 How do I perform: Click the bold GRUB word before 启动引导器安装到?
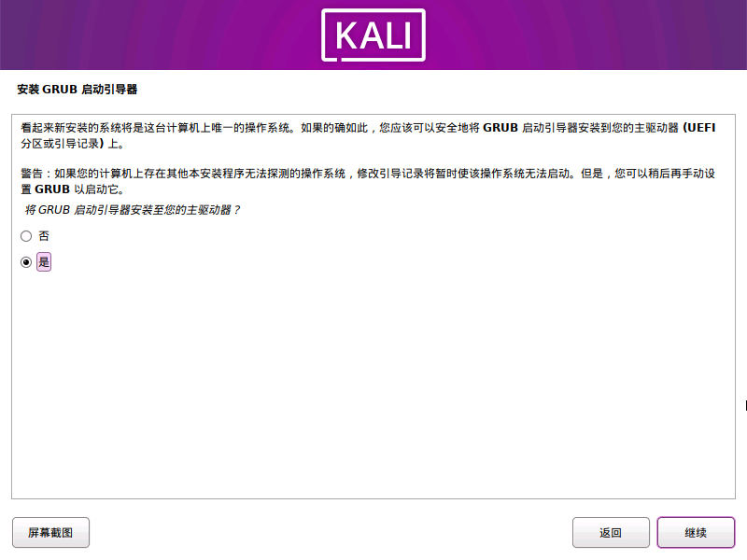[x=500, y=128]
